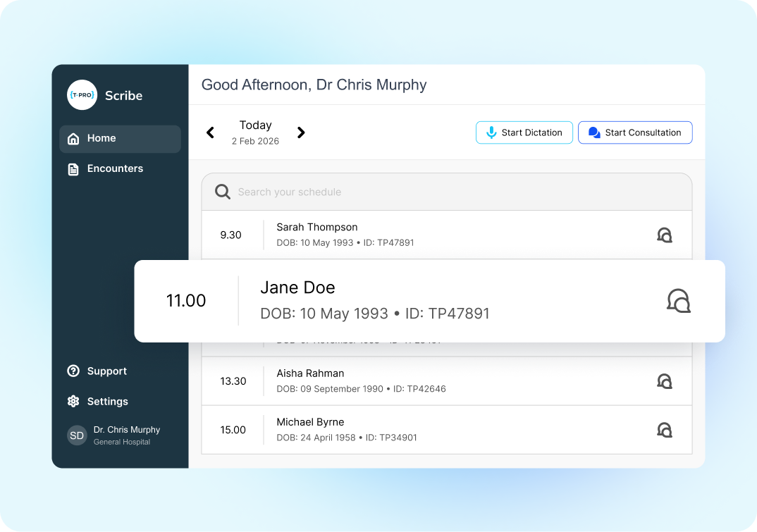Select the 11.00 Jane Doe appointment
Image resolution: width=757 pixels, height=532 pixels.
pyautogui.click(x=430, y=302)
